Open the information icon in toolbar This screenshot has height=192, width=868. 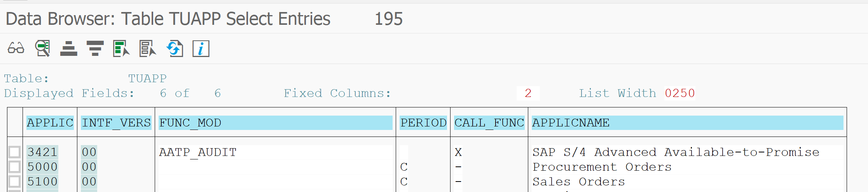point(201,48)
